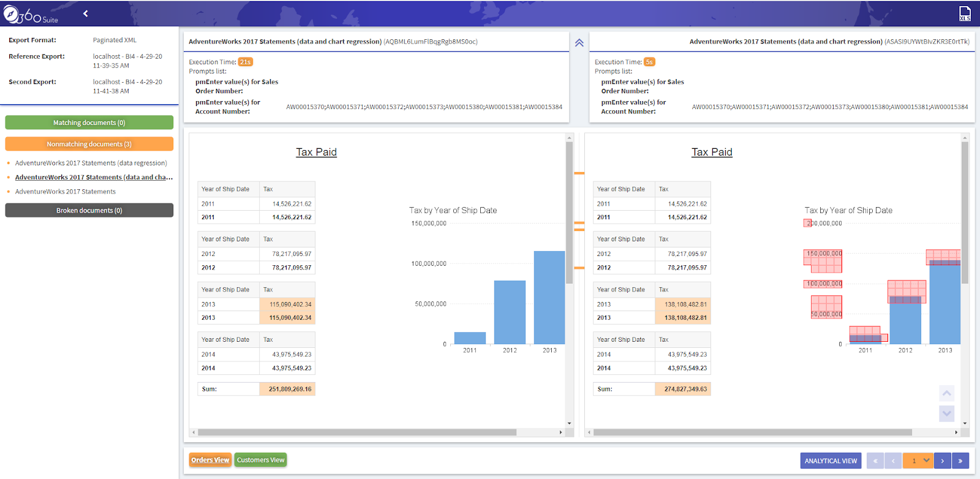The height and width of the screenshot is (479, 980).
Task: Click 2012 bar in left chart
Action: pos(510,312)
